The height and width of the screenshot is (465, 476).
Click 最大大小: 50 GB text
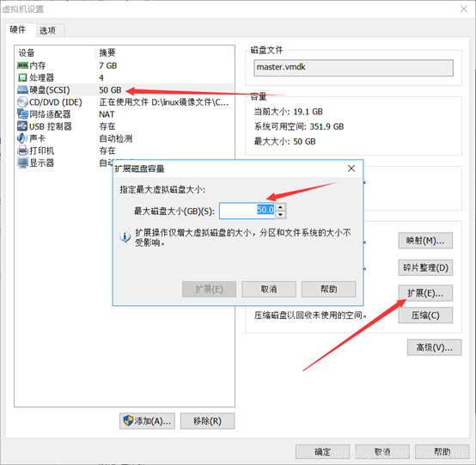tap(284, 142)
